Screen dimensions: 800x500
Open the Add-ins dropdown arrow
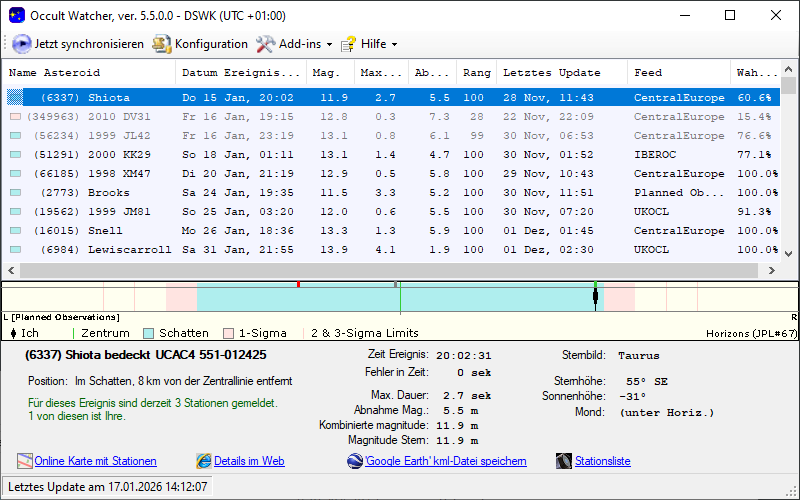tap(329, 44)
